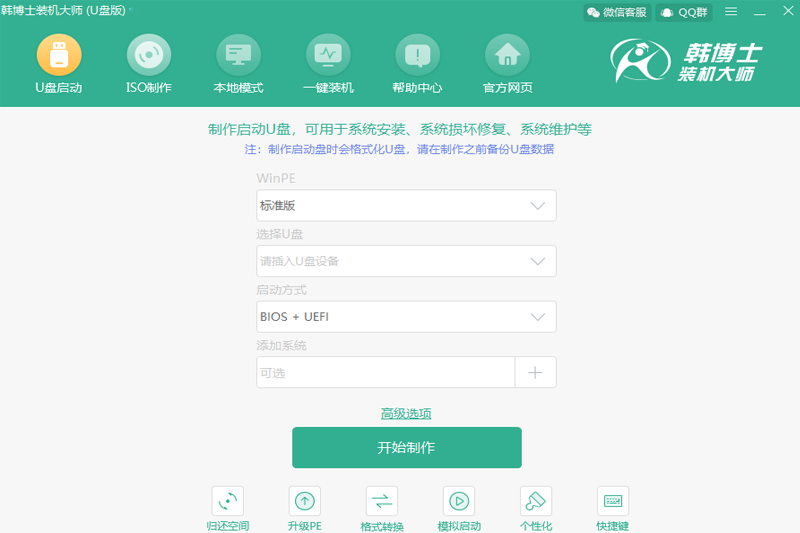Expand the 启动方式 BIOS + UEFI dropdown
Viewport: 800px width, 533px height.
pyautogui.click(x=406, y=317)
